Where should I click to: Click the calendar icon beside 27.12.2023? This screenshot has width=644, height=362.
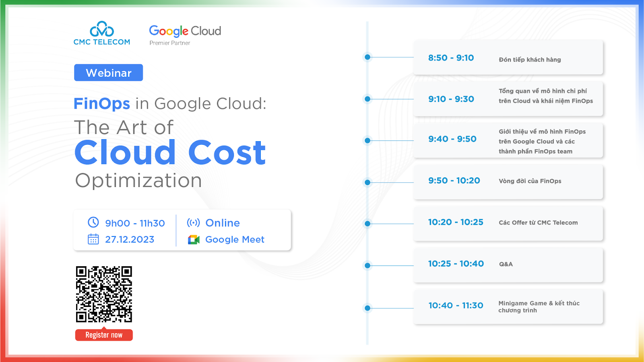point(93,239)
